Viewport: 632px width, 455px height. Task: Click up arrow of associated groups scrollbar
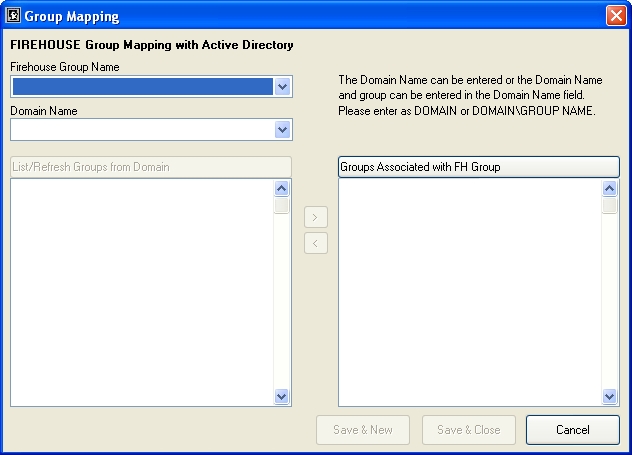(609, 189)
